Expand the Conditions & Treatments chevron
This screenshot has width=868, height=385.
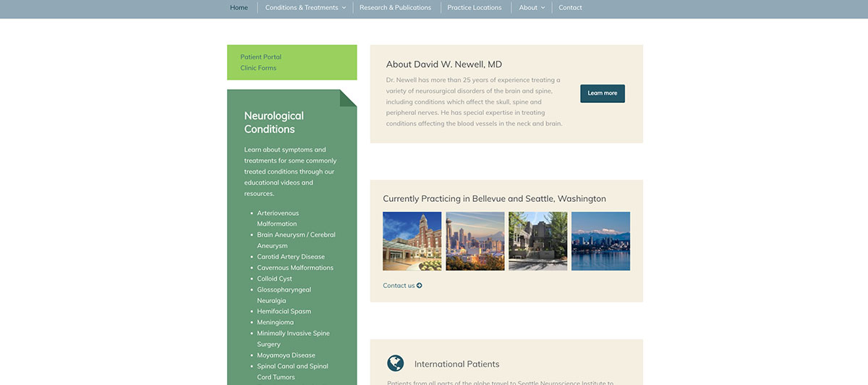(344, 8)
